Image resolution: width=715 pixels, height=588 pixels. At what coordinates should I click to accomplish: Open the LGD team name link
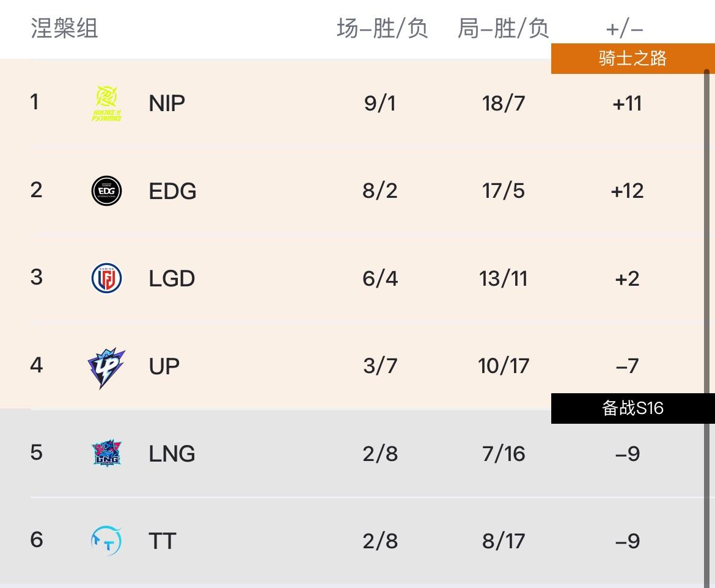[172, 278]
